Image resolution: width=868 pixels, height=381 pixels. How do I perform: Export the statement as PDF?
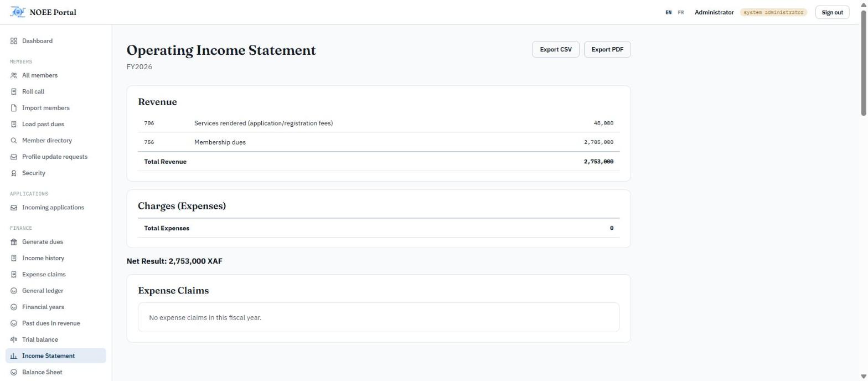[x=607, y=49]
